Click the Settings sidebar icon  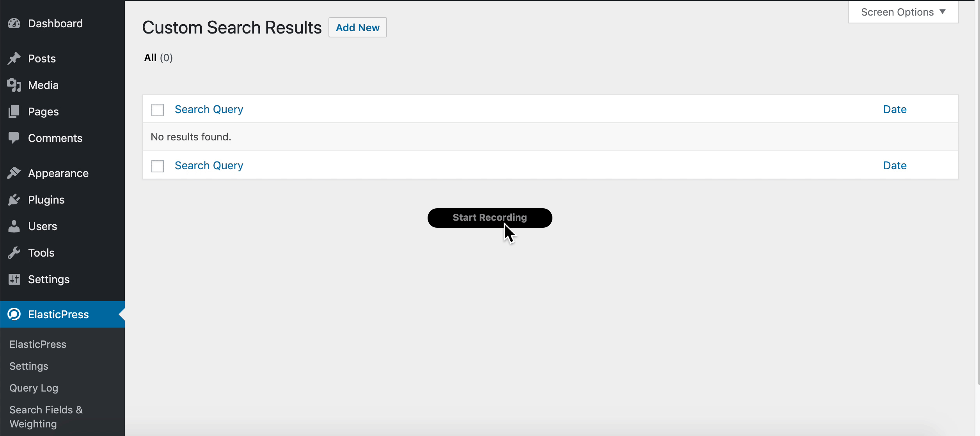pos(15,279)
